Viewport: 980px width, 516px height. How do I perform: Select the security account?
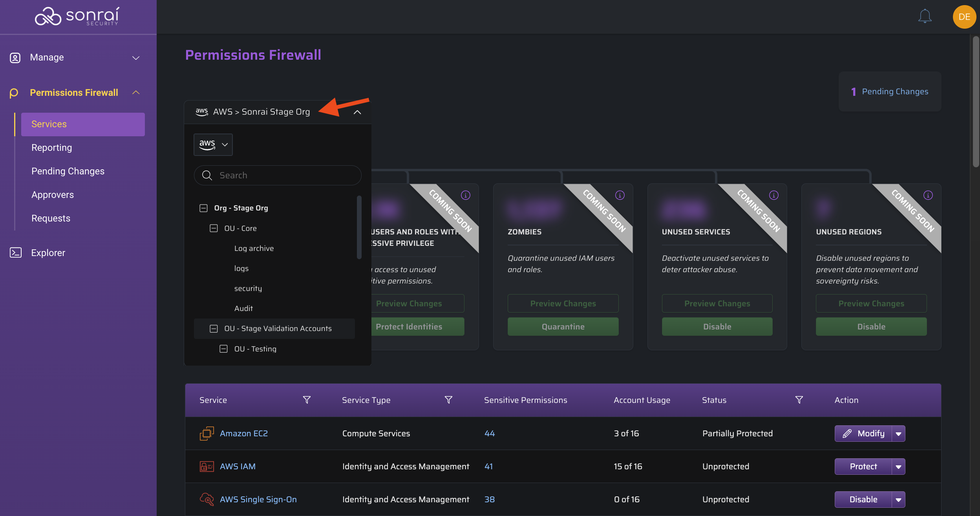coord(248,288)
